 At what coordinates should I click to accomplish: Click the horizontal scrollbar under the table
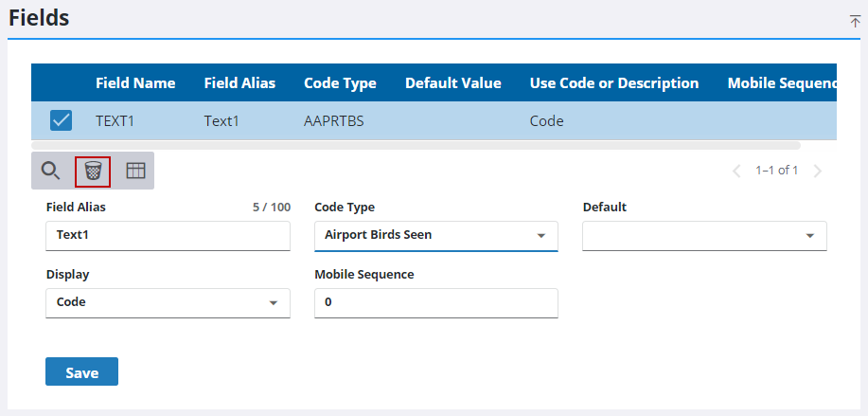point(416,146)
